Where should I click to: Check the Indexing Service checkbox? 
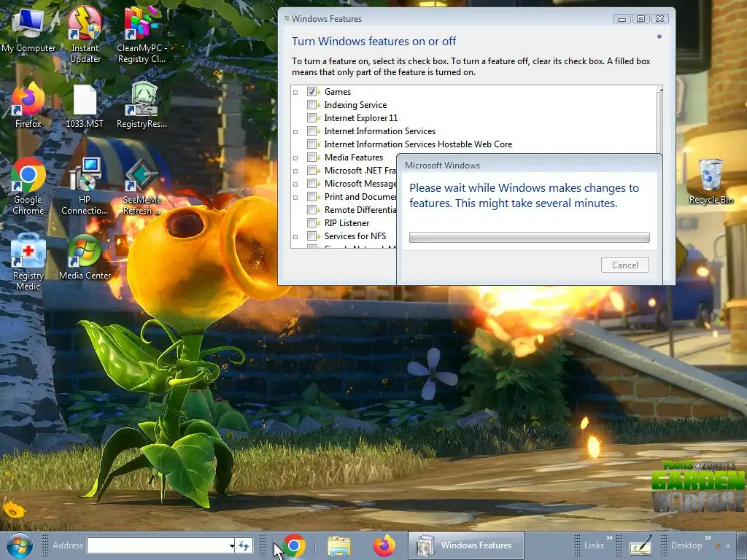point(311,105)
